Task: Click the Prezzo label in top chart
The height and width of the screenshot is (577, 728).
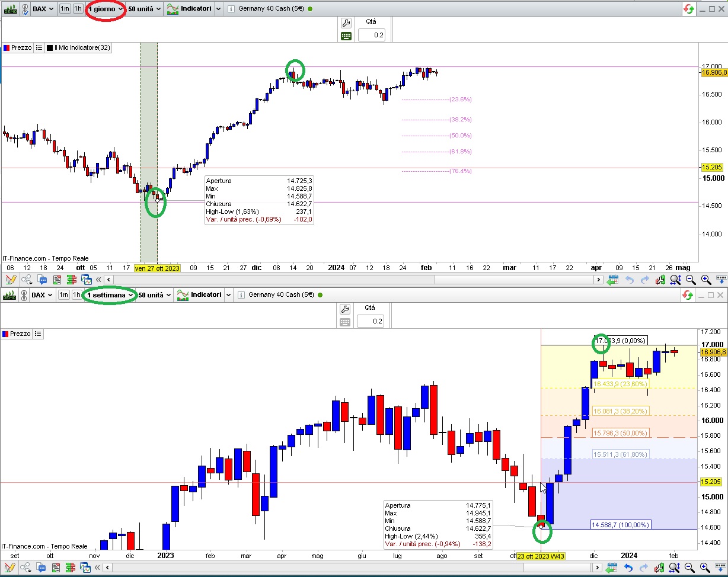Action: [x=17, y=47]
